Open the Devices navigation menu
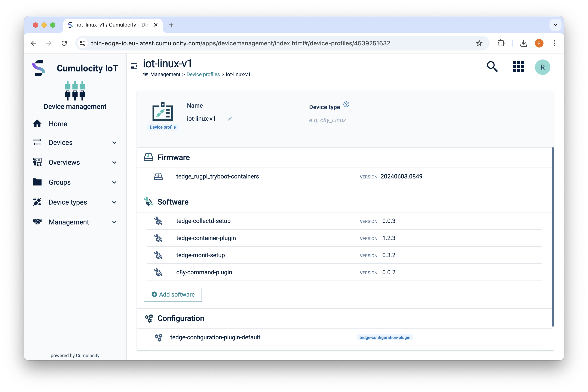The height and width of the screenshot is (392, 588). [x=75, y=143]
